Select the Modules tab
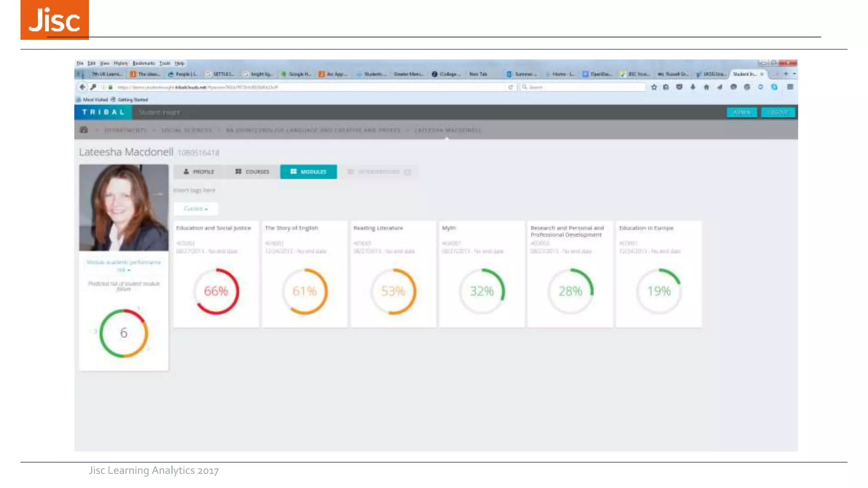Image resolution: width=868 pixels, height=488 pixels. [x=308, y=172]
